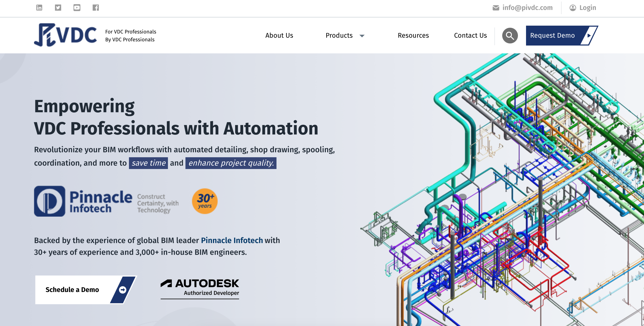Click the envelope email icon
This screenshot has height=326, width=644.
coord(496,8)
